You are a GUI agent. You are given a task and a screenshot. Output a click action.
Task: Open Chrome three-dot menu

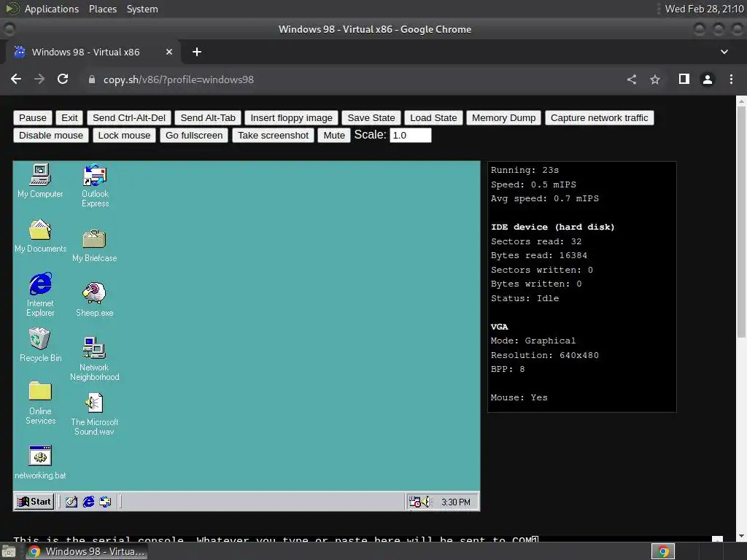(x=731, y=79)
